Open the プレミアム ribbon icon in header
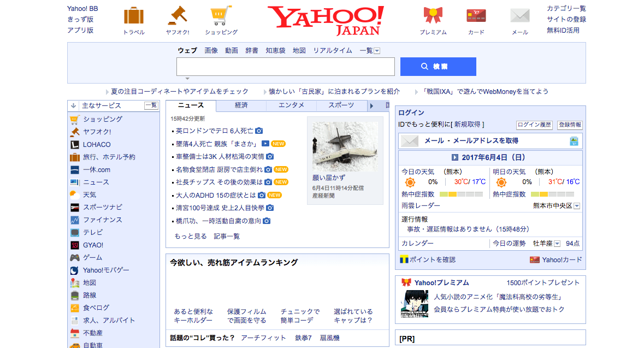The width and height of the screenshot is (644, 348). pos(433,16)
